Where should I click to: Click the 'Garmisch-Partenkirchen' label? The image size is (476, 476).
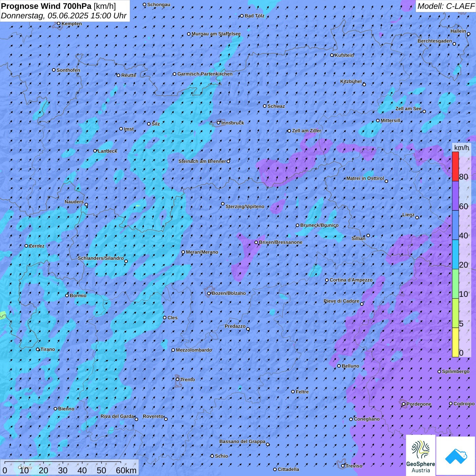click(x=205, y=74)
